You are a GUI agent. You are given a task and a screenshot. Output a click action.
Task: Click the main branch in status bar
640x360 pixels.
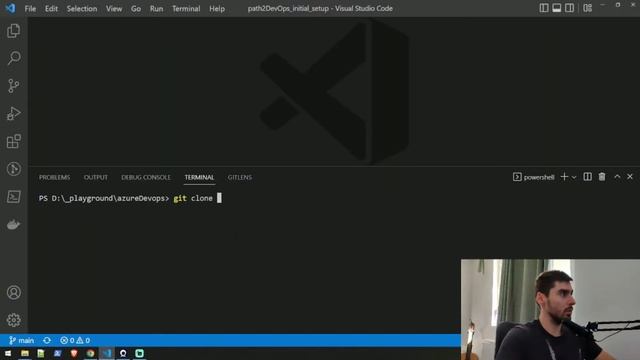(22, 340)
